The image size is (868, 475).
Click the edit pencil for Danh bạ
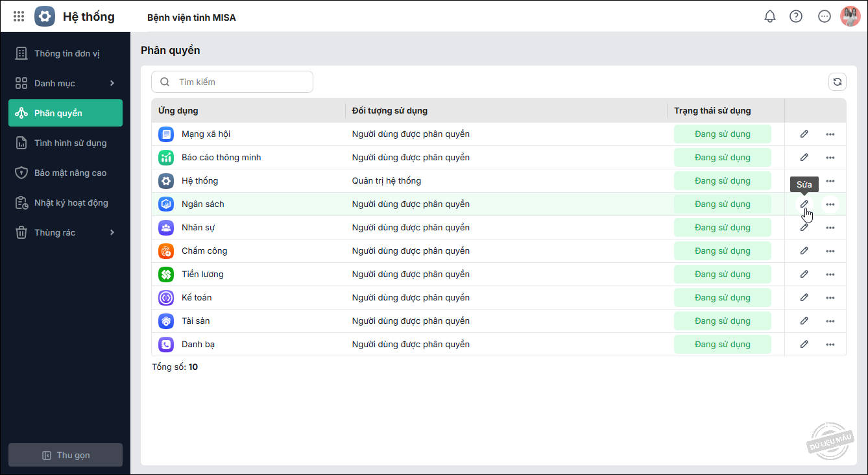804,345
